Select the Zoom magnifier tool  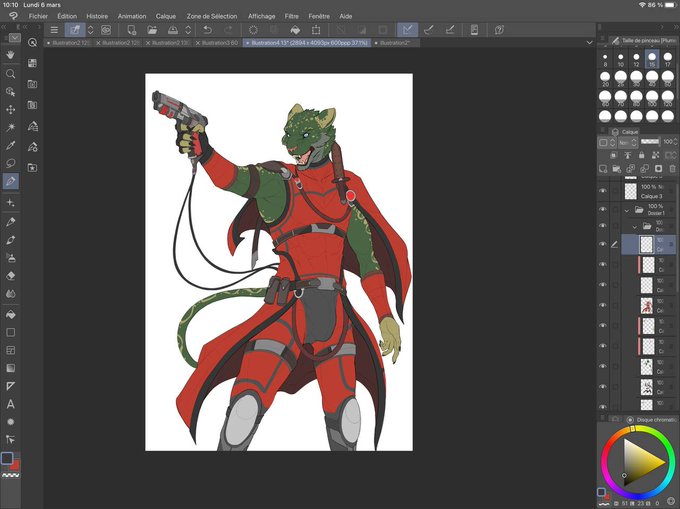click(x=11, y=74)
